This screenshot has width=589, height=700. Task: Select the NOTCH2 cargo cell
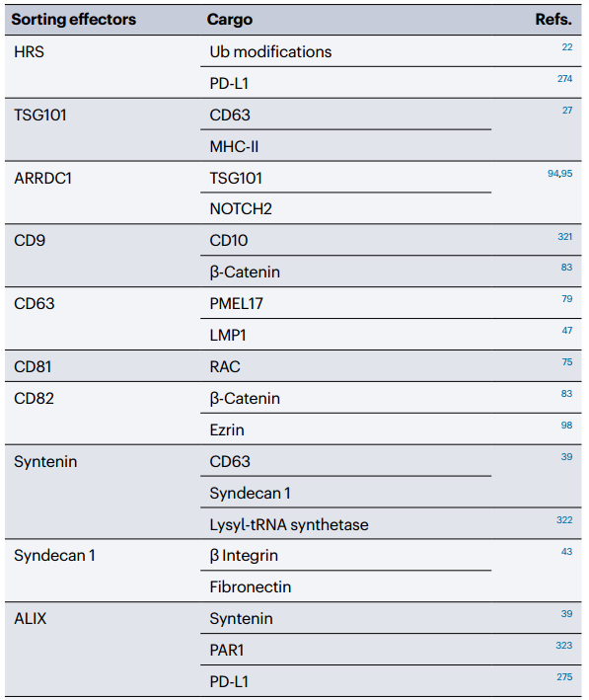241,209
